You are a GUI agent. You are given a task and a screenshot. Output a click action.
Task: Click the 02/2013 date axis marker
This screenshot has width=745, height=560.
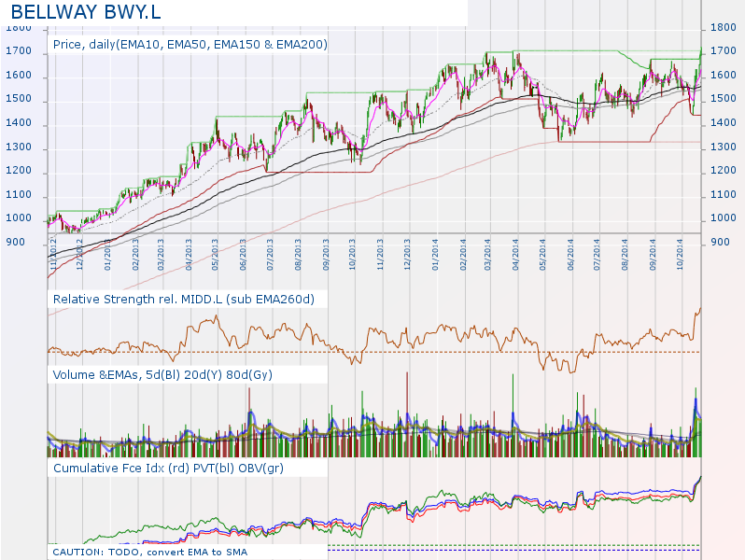[136, 255]
